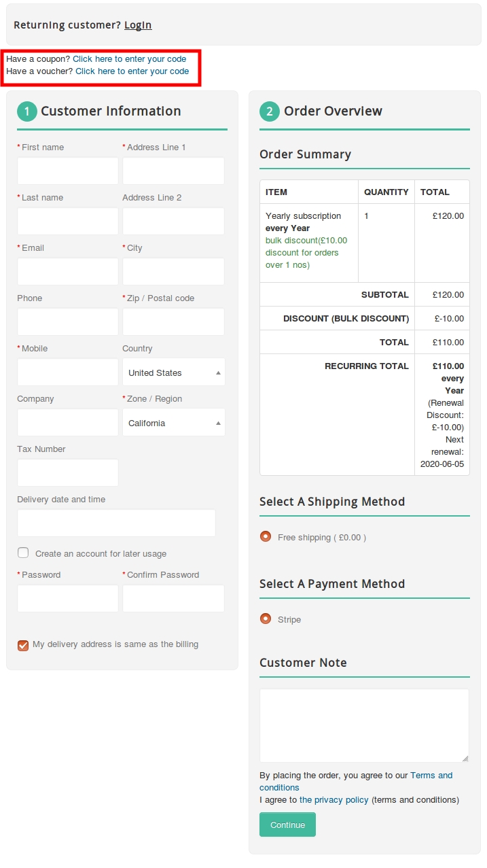The width and height of the screenshot is (487, 868).
Task: Click inside the Customer Note textarea
Action: pos(364,725)
